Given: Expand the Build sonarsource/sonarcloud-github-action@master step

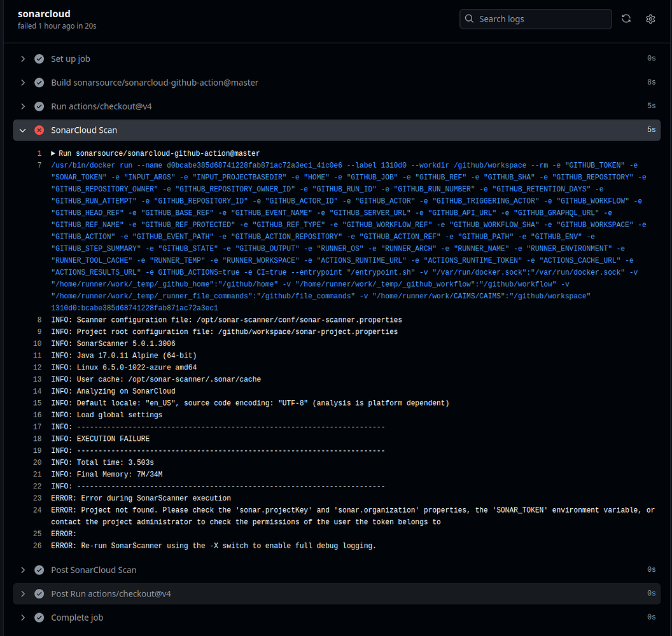Looking at the screenshot, I should (23, 82).
